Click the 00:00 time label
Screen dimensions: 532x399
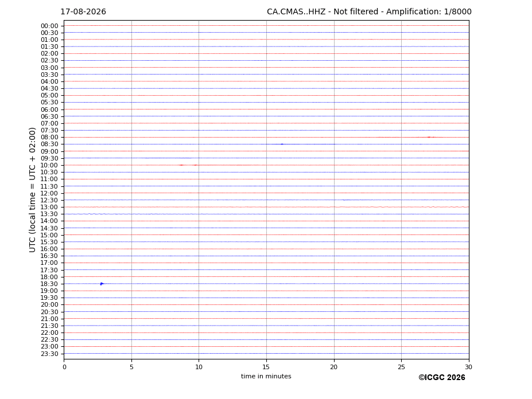point(49,26)
